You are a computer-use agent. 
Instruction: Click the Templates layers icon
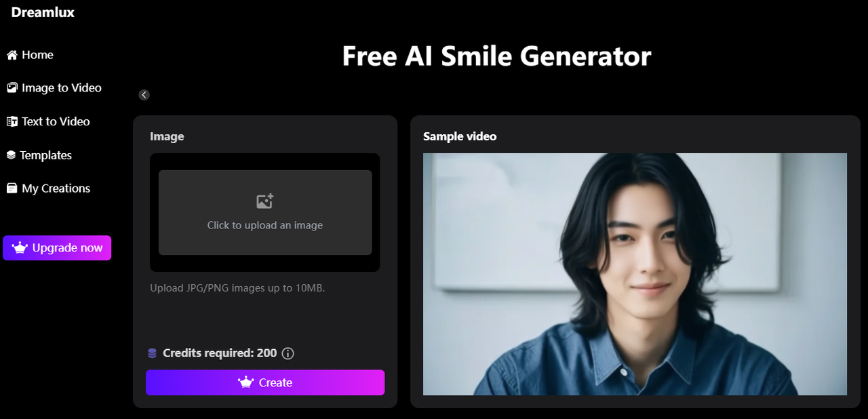11,155
